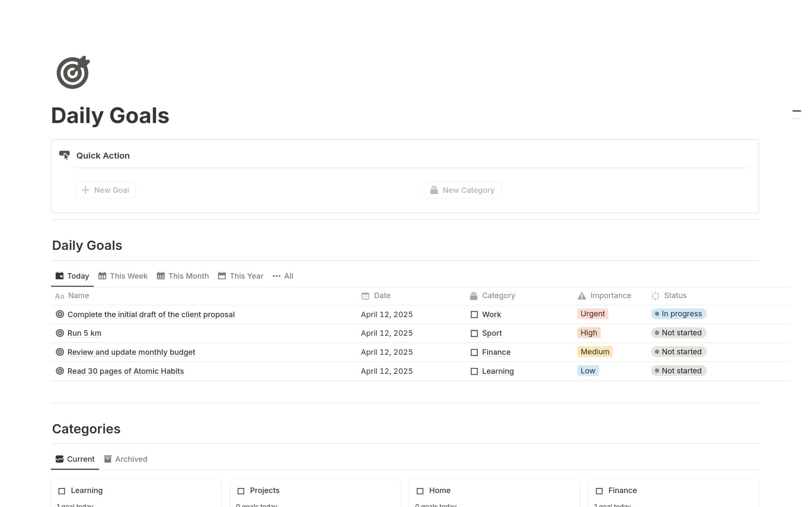Click the Status column spinner icon
The height and width of the screenshot is (507, 812).
[x=656, y=296]
